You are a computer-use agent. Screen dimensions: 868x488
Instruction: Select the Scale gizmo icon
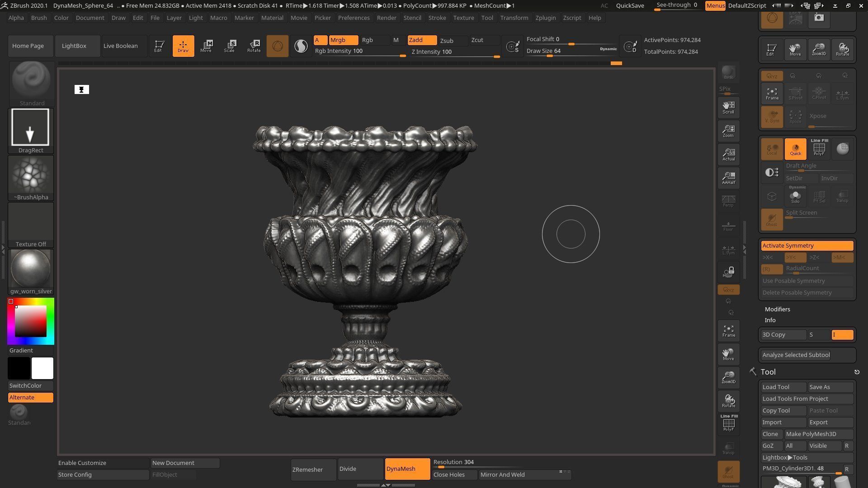click(230, 46)
